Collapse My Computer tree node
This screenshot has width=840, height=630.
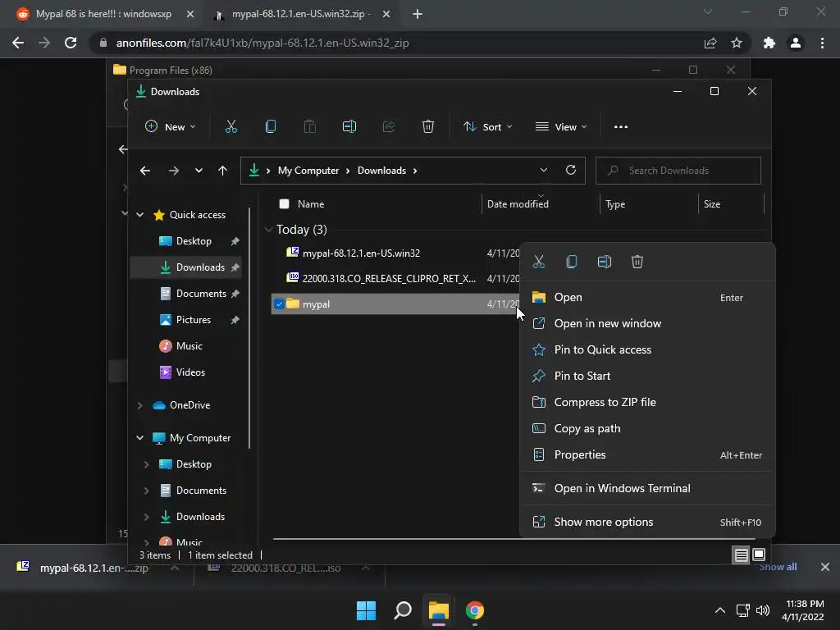pyautogui.click(x=139, y=438)
